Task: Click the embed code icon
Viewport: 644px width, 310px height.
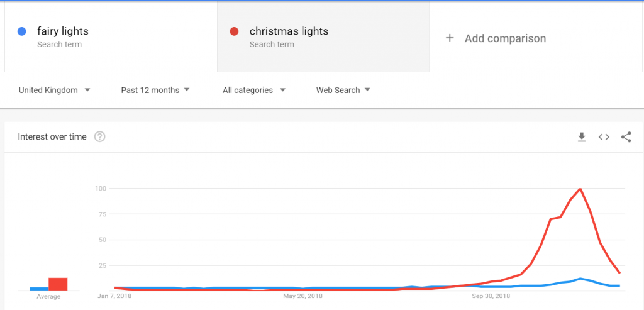Action: [604, 137]
